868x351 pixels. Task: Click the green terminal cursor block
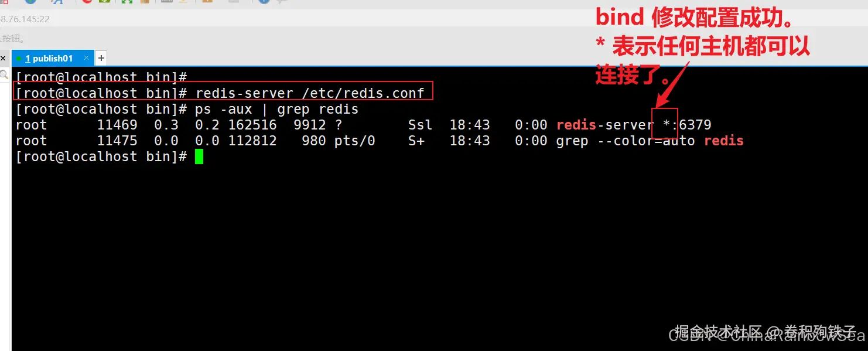tap(199, 156)
